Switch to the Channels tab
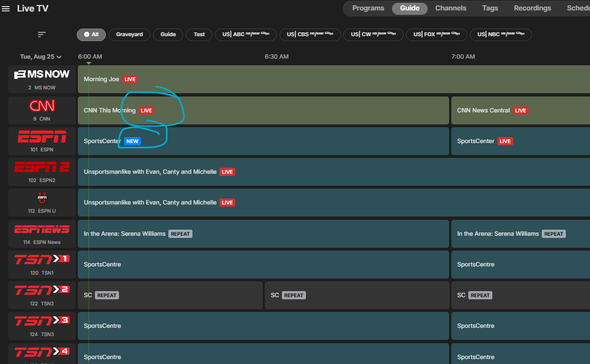The width and height of the screenshot is (590, 364). click(450, 8)
